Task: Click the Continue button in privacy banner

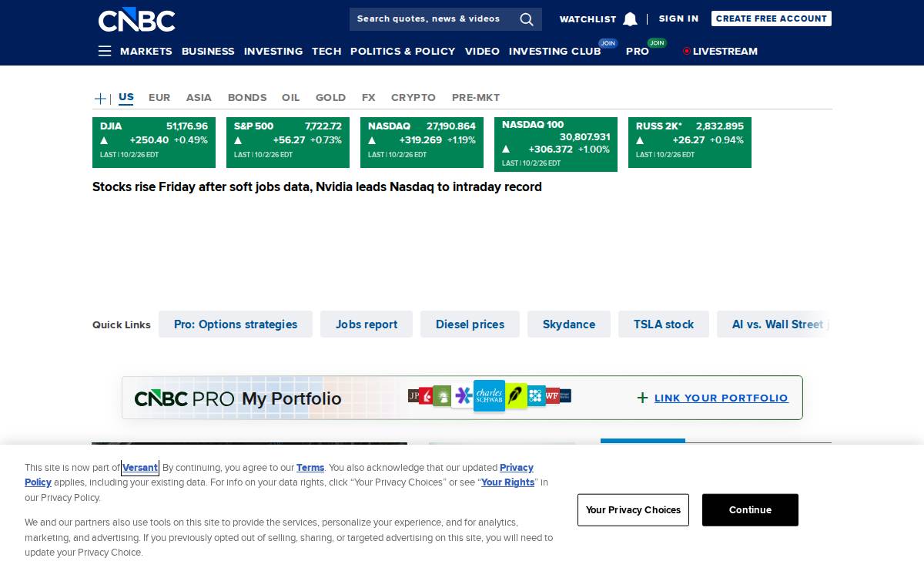Action: [750, 510]
